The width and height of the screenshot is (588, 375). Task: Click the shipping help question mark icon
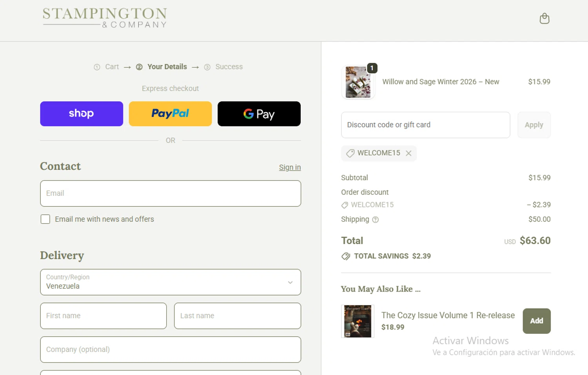tap(376, 220)
